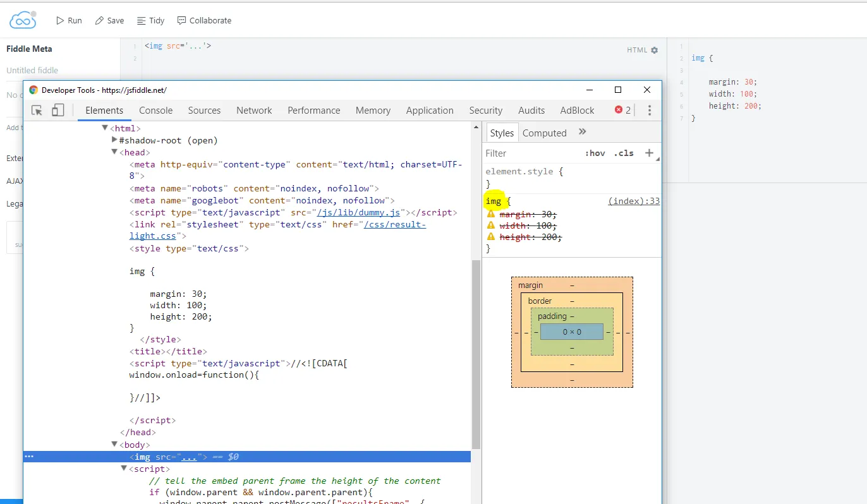867x504 pixels.
Task: Click margin: 30 in CSS editor
Action: pos(732,82)
